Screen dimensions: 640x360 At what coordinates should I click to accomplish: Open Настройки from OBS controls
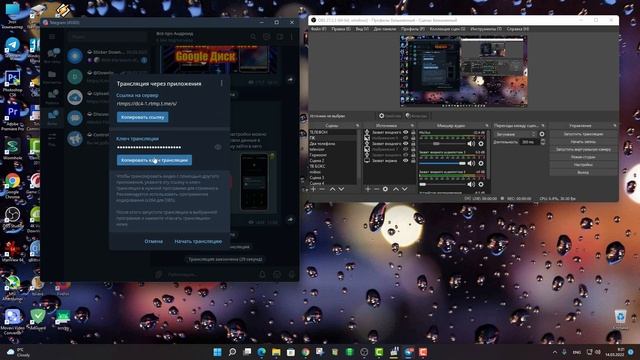583,164
